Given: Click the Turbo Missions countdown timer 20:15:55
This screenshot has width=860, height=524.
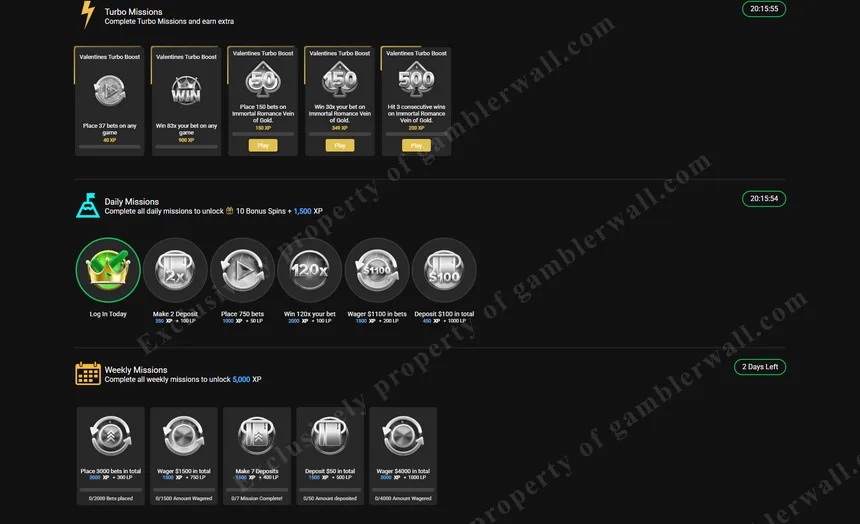Looking at the screenshot, I should tap(764, 9).
